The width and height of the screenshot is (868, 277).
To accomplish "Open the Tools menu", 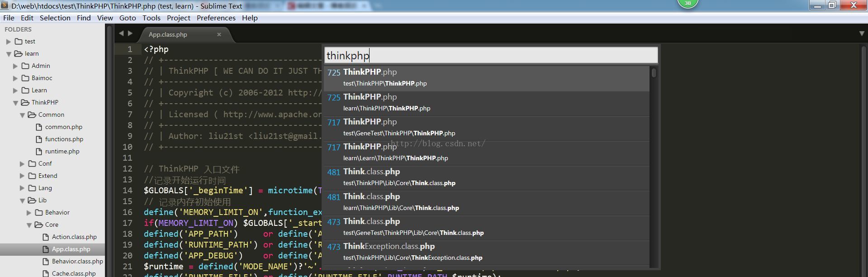I will tap(152, 18).
